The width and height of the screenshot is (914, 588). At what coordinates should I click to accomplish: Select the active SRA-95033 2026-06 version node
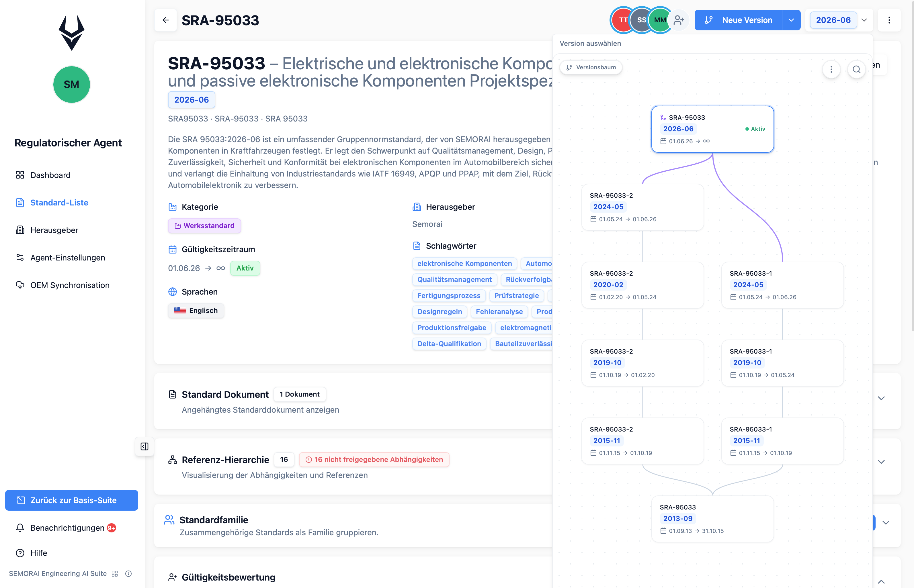(712, 129)
